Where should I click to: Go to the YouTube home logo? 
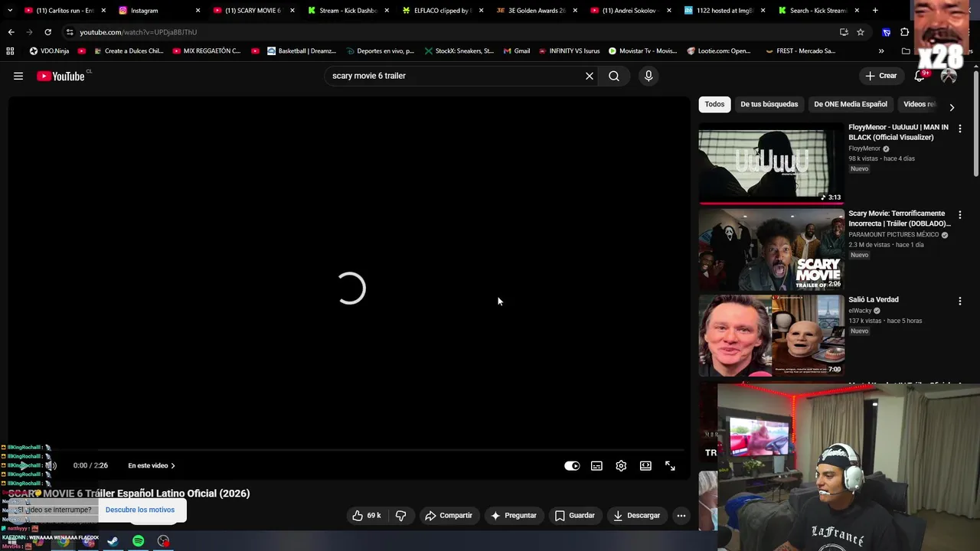point(60,76)
